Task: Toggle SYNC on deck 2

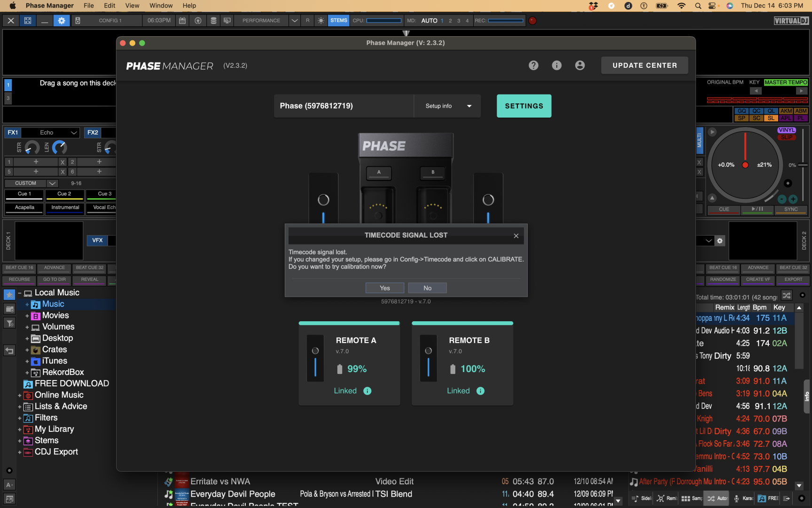Action: point(791,209)
